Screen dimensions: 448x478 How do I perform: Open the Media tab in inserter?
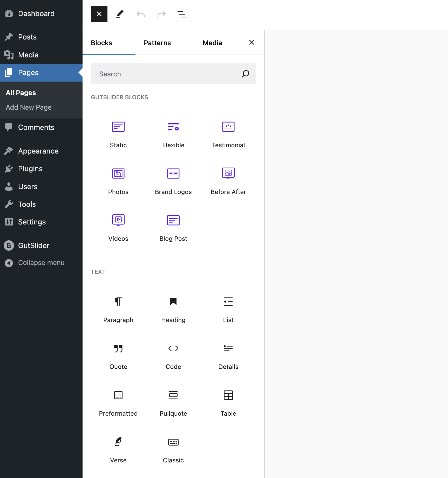point(212,43)
